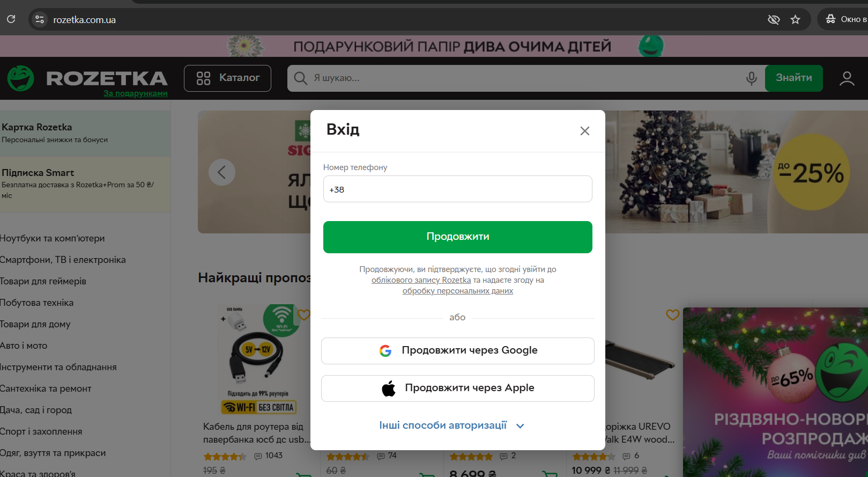Viewport: 868px width, 477px height.
Task: Continue with Apple sign-in button
Action: (458, 388)
